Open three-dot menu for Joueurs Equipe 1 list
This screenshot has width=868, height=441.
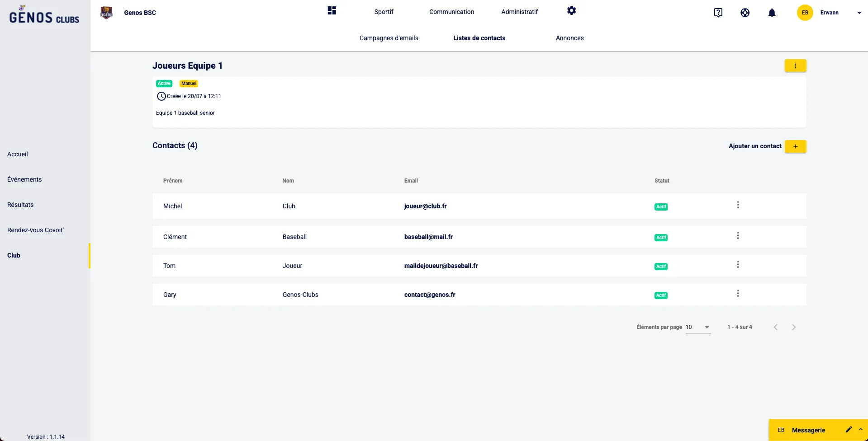tap(795, 66)
